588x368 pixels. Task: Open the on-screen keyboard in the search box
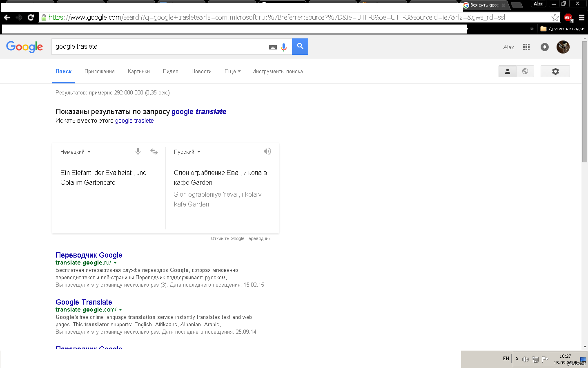click(273, 47)
